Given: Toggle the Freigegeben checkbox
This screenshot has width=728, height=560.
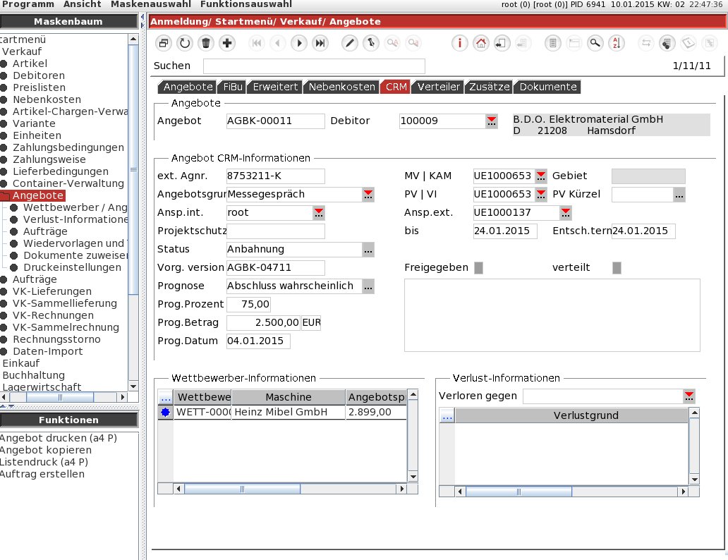Looking at the screenshot, I should pyautogui.click(x=478, y=268).
